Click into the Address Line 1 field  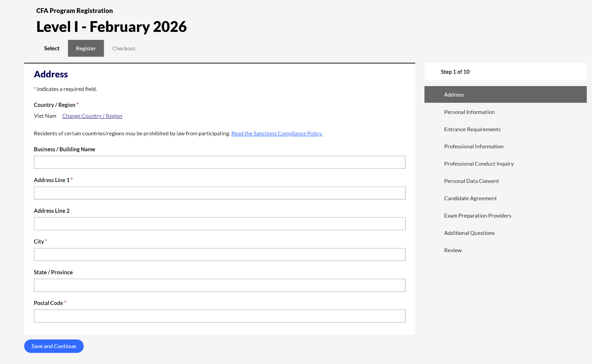pos(219,193)
